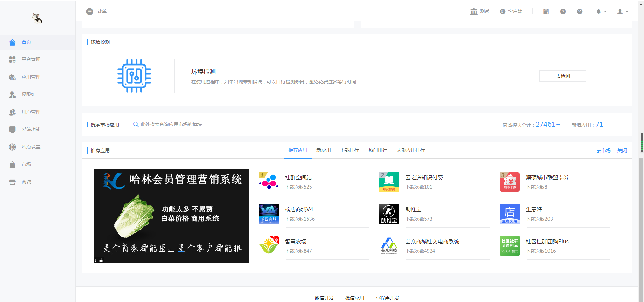Click the 关闭 link in 推荐应用
Screen dimensions: 644x302
click(622, 151)
